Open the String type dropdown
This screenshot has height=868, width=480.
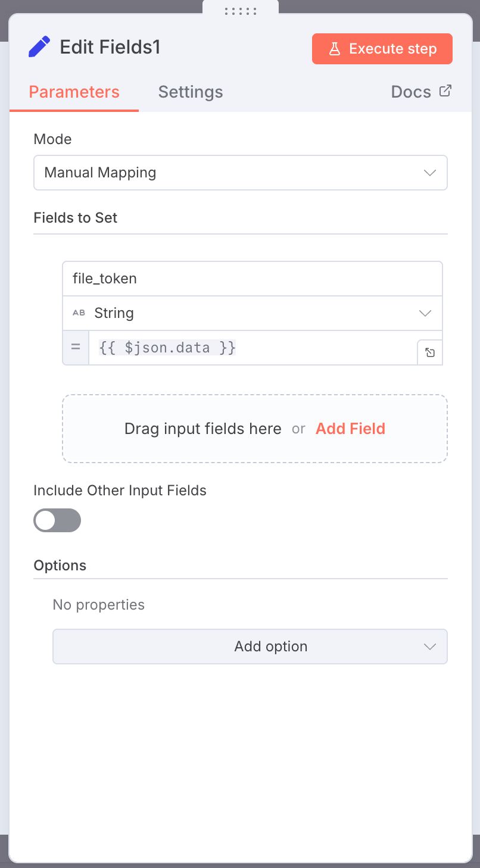[425, 313]
